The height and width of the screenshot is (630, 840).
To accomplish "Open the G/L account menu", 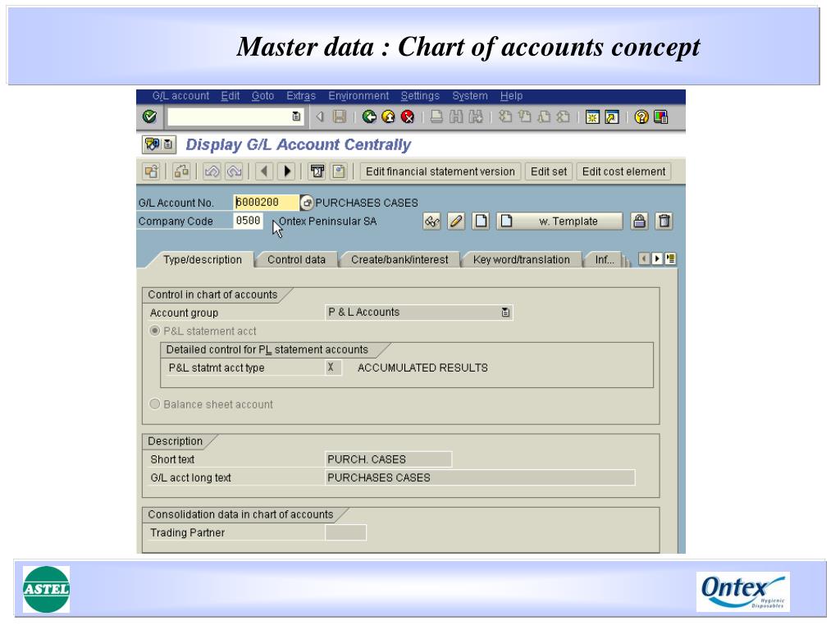I will point(180,96).
